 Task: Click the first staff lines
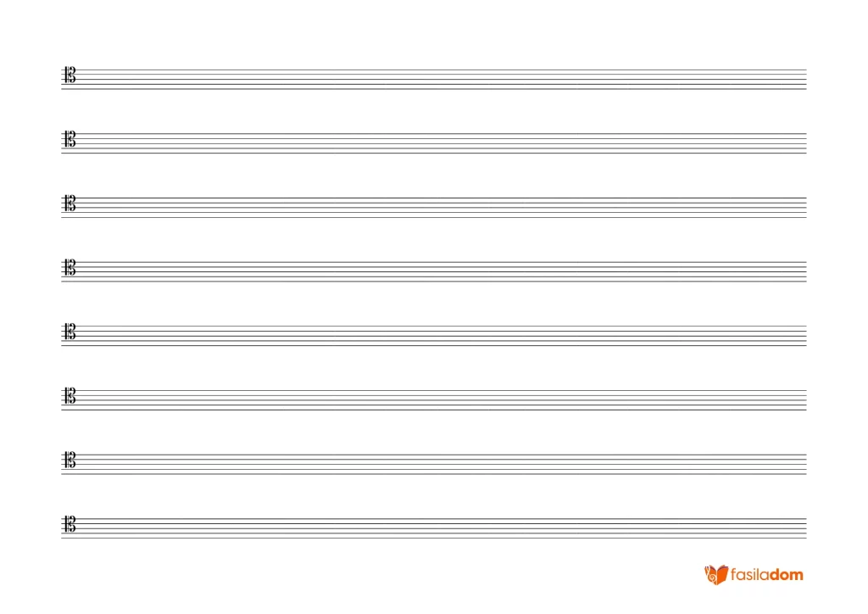point(434,79)
